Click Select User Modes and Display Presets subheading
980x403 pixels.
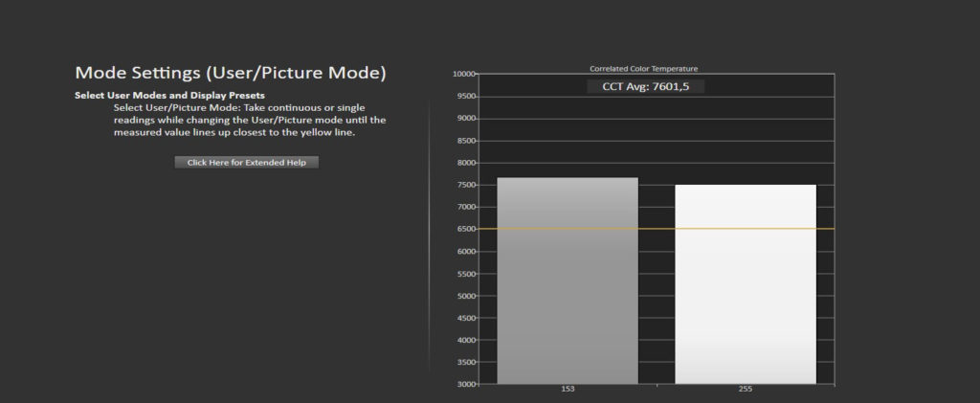point(169,96)
